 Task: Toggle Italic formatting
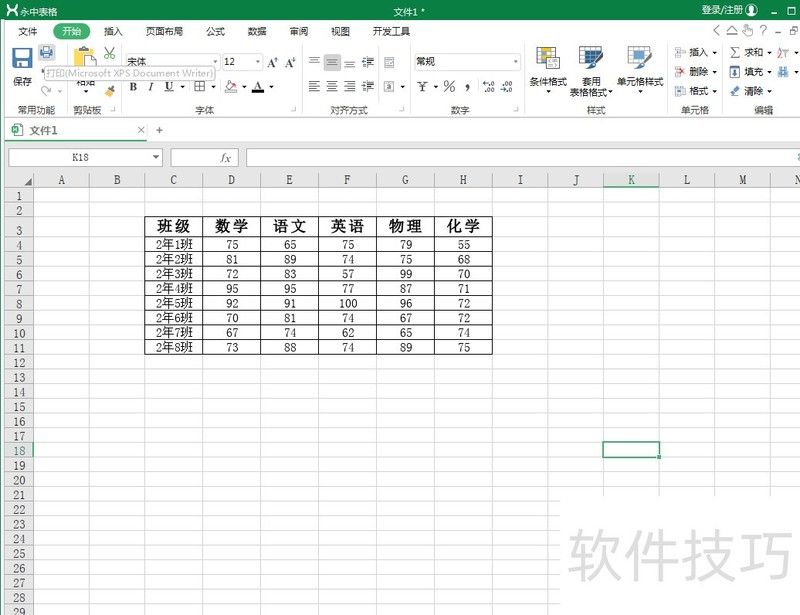click(x=151, y=87)
